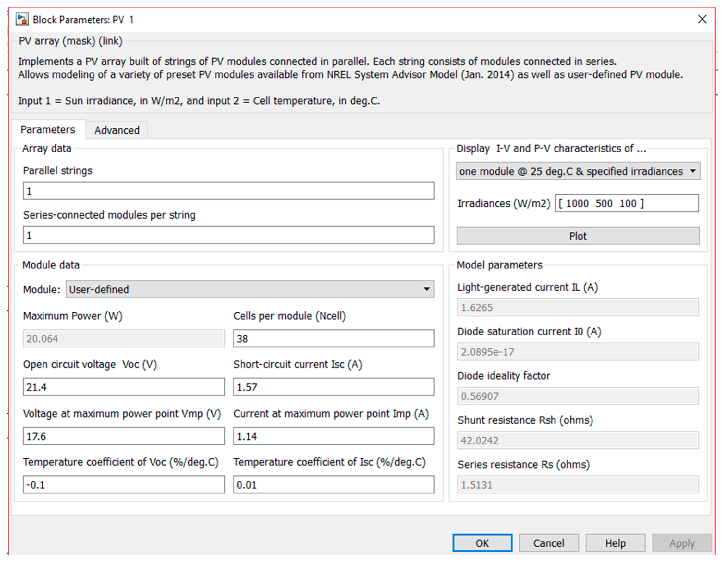Image resolution: width=728 pixels, height=566 pixels.
Task: Select the Open circuit voltage Voc field
Action: 124,387
